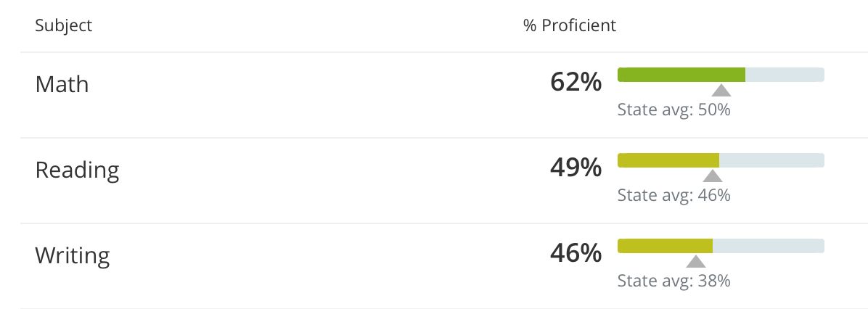Click the "State avg: 50%" label
The width and height of the screenshot is (868, 309).
pyautogui.click(x=673, y=110)
